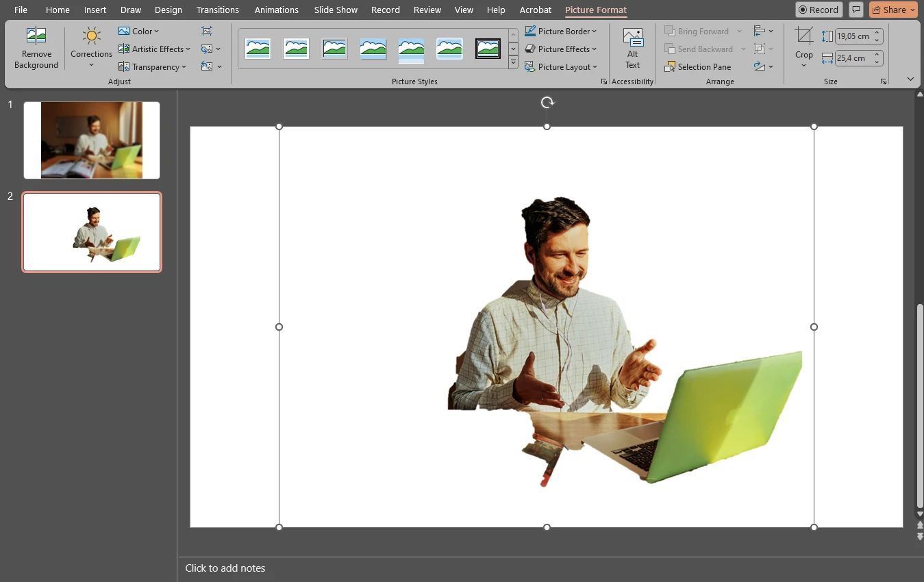
Task: Click the Remove Background tool
Action: [x=36, y=48]
